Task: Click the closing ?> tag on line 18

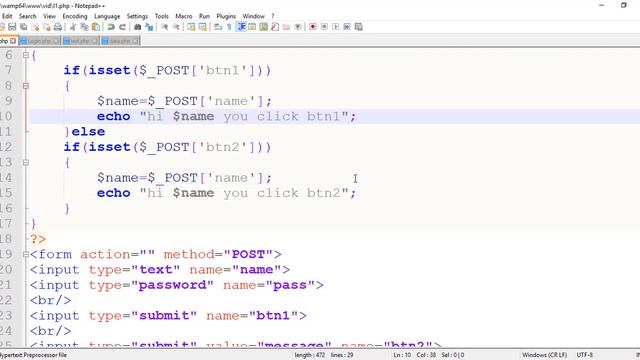Action: (38, 239)
